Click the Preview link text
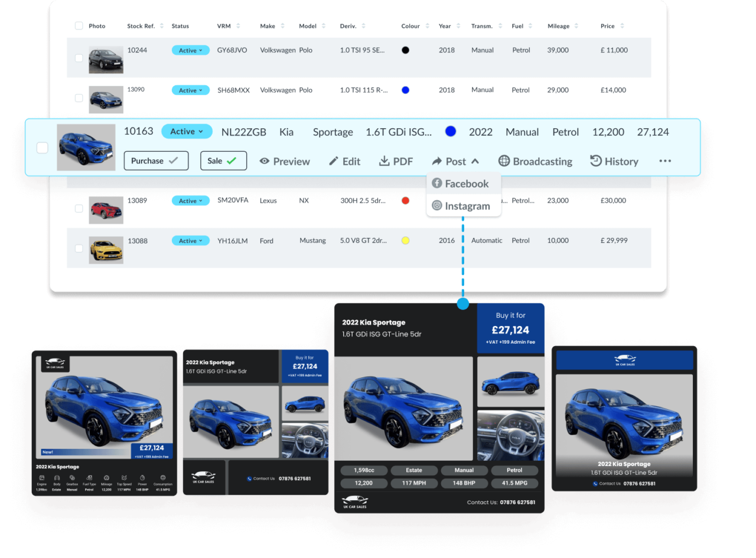Viewport: 756px width, 558px height. (291, 161)
